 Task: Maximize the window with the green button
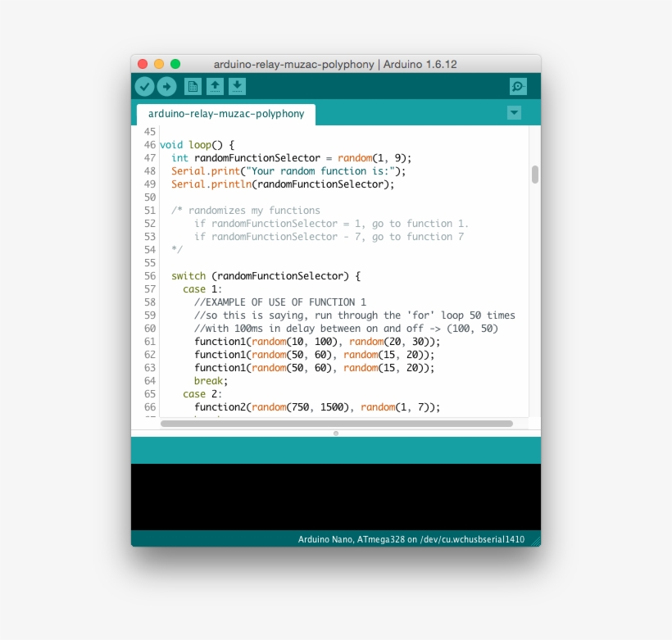pyautogui.click(x=175, y=64)
